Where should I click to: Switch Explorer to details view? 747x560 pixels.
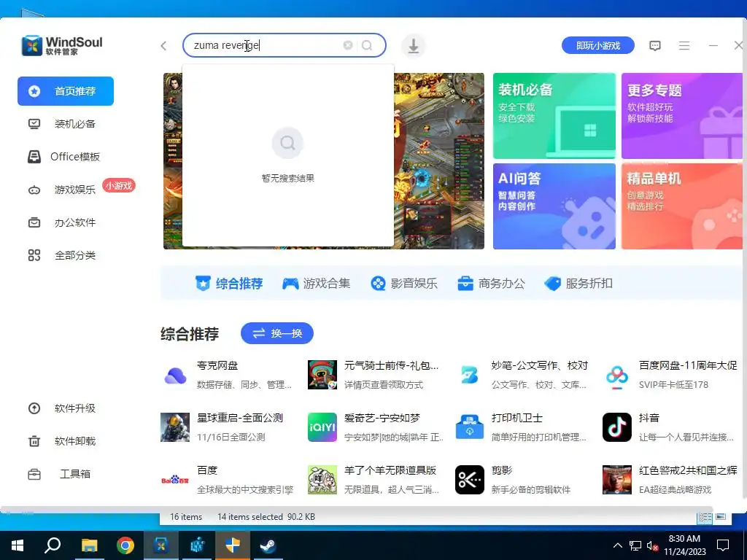click(705, 517)
